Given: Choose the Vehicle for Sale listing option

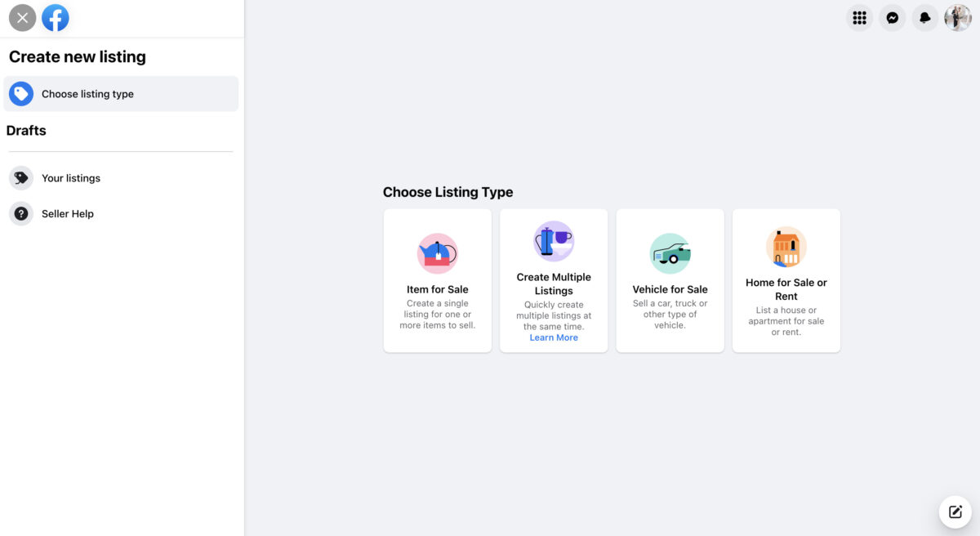Looking at the screenshot, I should [x=670, y=280].
